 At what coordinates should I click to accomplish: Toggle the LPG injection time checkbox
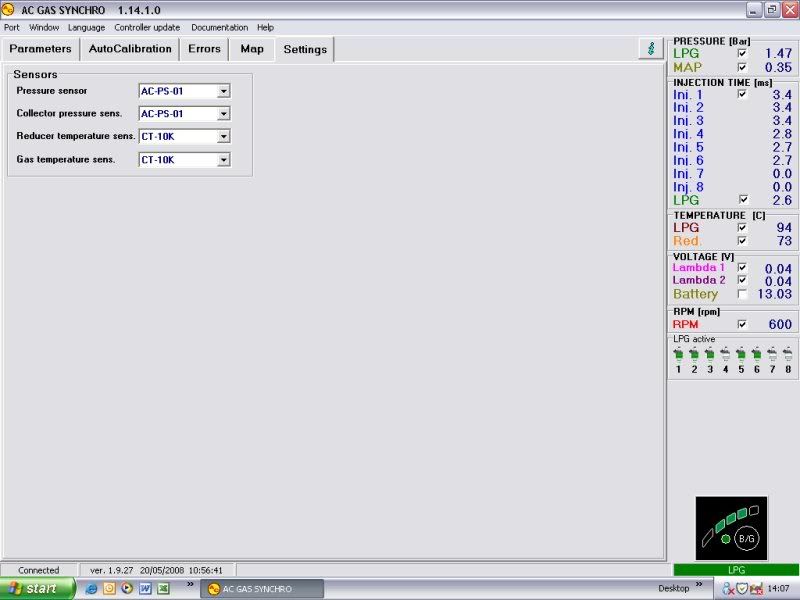(x=743, y=199)
